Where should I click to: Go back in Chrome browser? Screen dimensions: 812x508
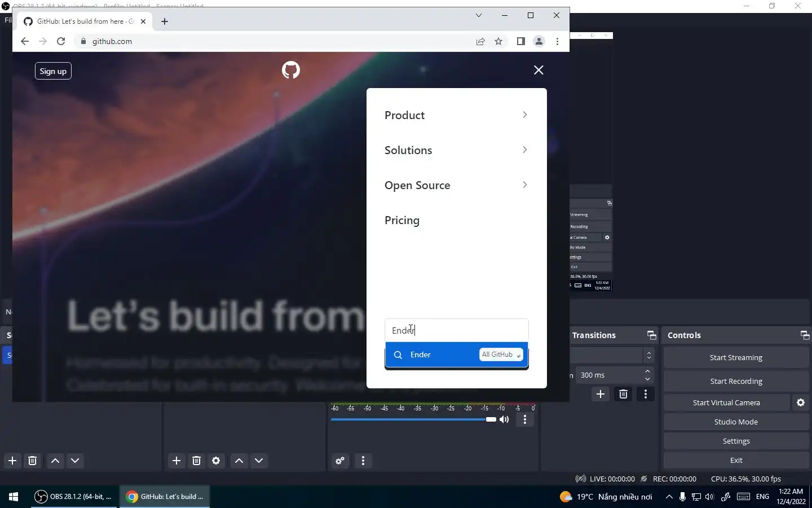coord(24,41)
